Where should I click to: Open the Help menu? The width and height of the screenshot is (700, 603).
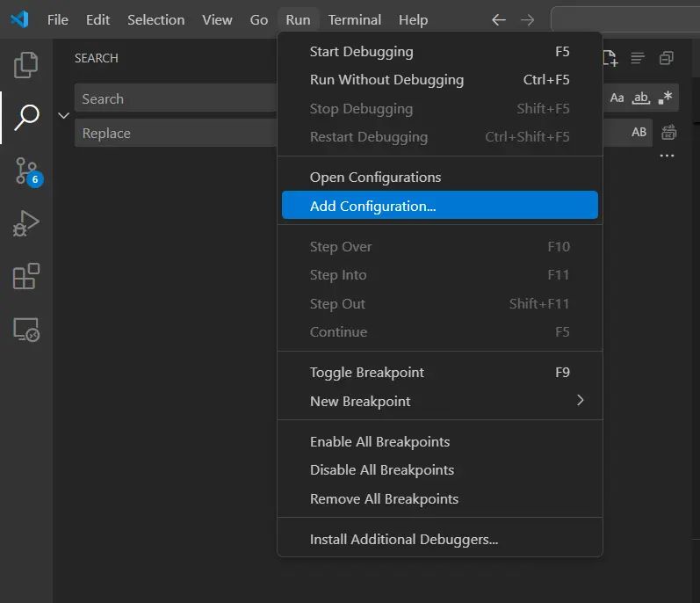click(x=413, y=19)
